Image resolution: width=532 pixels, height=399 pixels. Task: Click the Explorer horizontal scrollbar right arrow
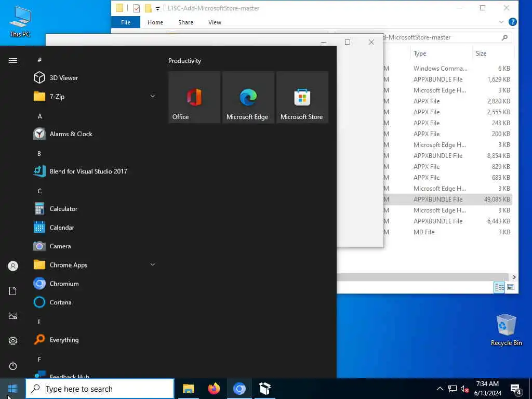514,277
